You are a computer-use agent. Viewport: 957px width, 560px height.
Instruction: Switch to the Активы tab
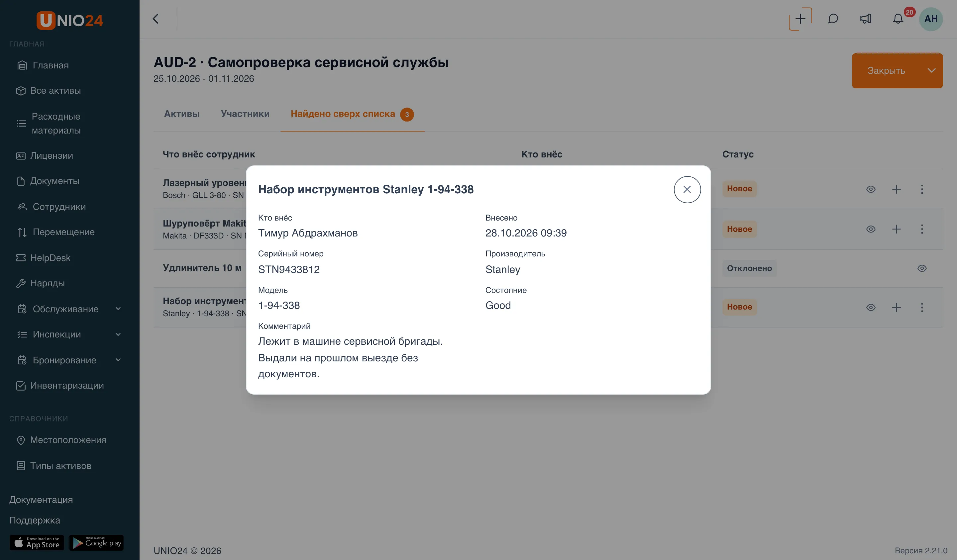pos(181,114)
